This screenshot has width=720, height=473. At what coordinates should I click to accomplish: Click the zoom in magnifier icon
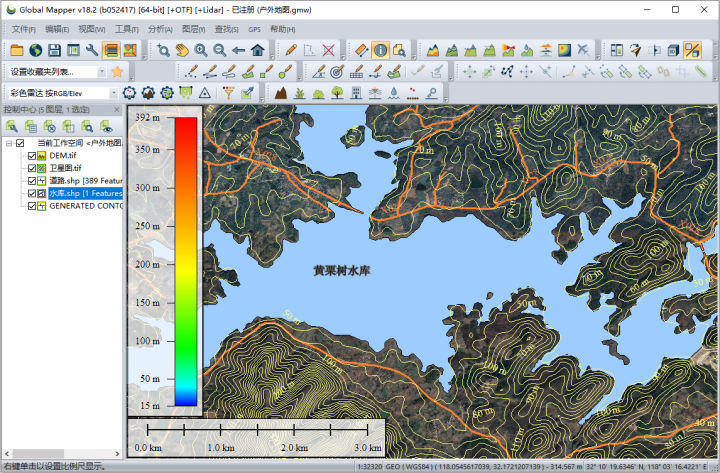click(201, 50)
